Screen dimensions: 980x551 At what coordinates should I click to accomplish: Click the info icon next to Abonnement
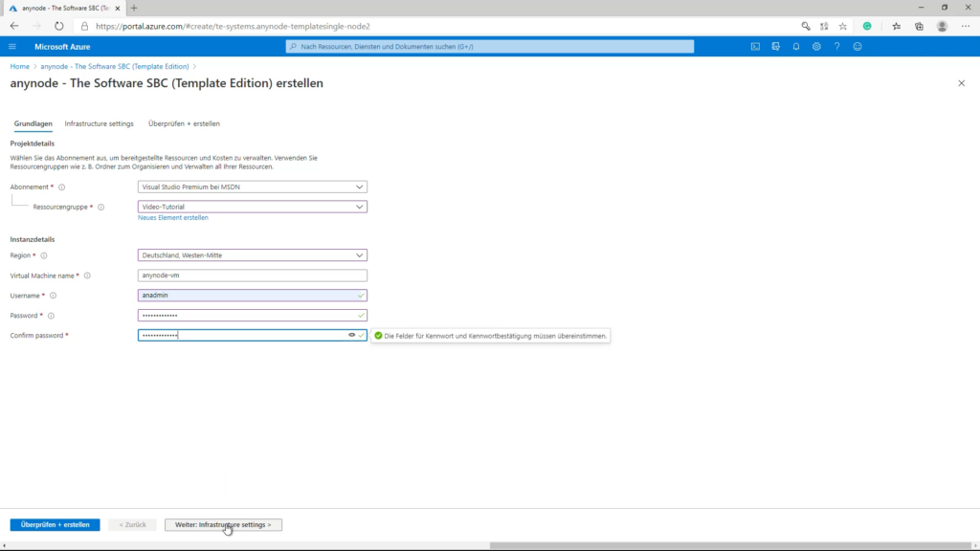[x=62, y=187]
